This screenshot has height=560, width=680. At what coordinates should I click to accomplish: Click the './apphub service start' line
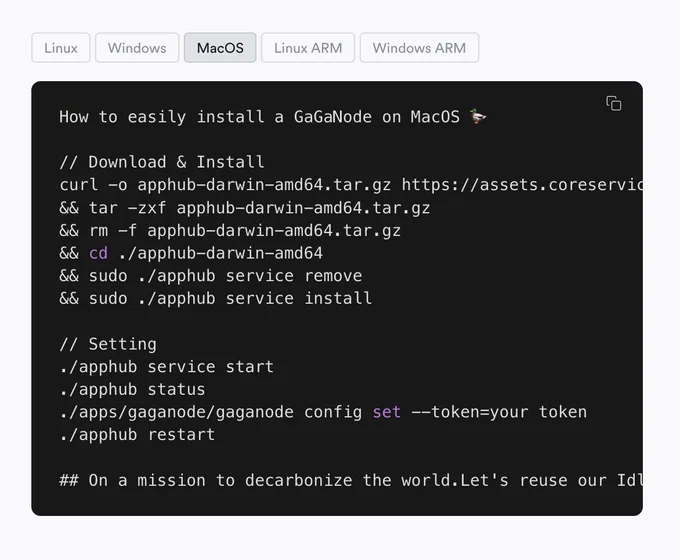pyautogui.click(x=167, y=367)
